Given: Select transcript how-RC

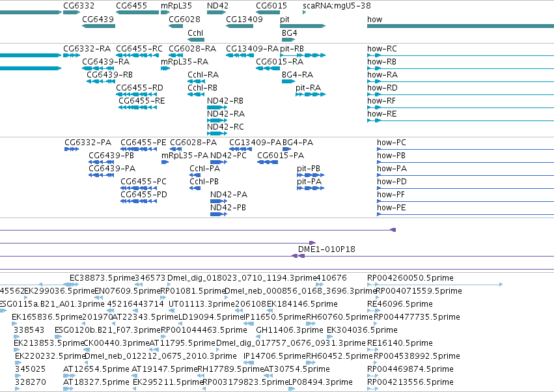Looking at the screenshot, I should tap(382, 48).
